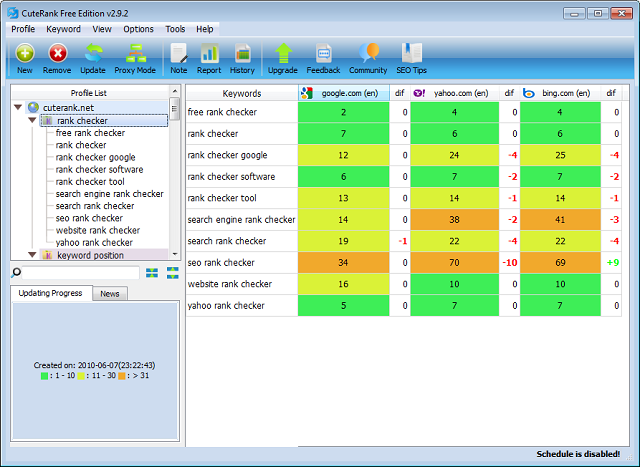Click the keyword group icon next to rank checker

48,121
